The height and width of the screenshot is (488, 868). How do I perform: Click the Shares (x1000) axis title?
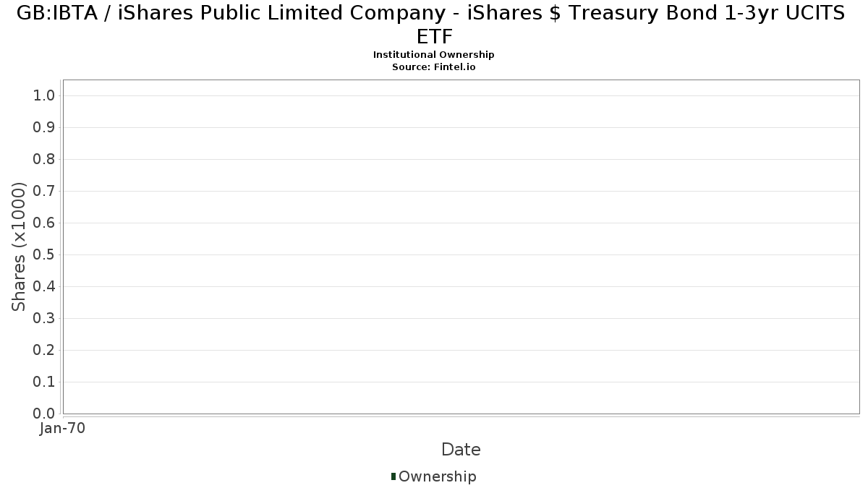click(20, 247)
